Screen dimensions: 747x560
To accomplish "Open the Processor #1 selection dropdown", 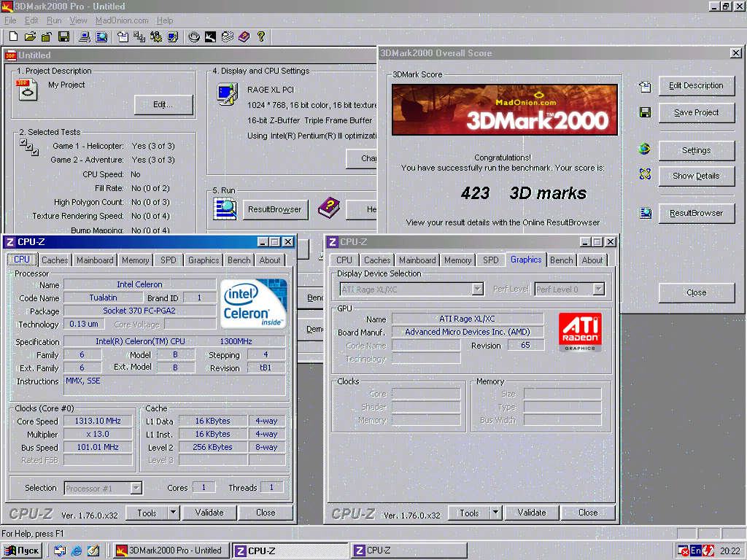I will pos(136,488).
